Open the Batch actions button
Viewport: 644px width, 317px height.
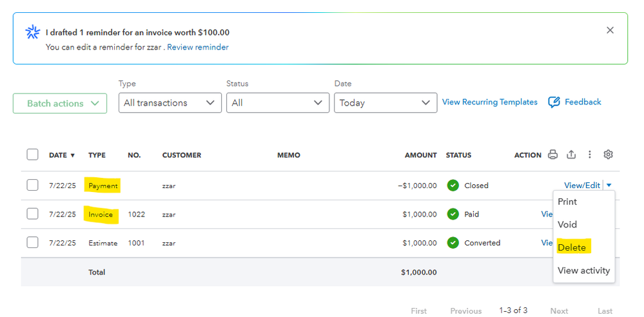click(x=60, y=104)
